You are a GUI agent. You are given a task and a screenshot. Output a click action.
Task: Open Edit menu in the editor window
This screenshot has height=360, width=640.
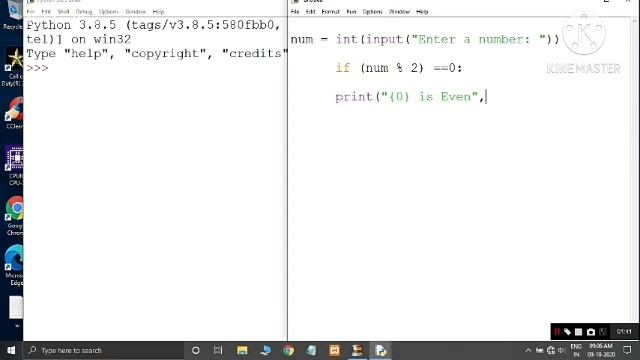click(x=311, y=12)
